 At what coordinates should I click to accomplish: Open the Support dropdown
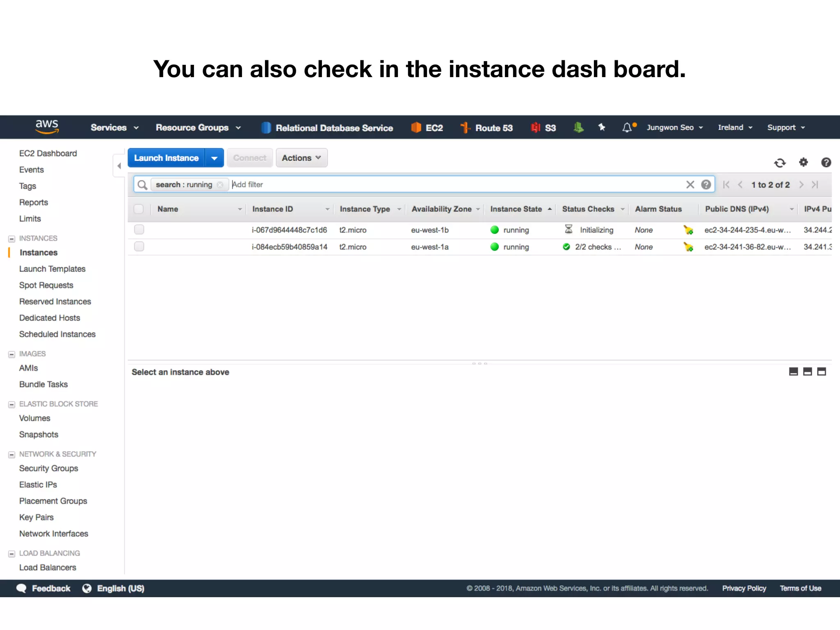click(786, 128)
